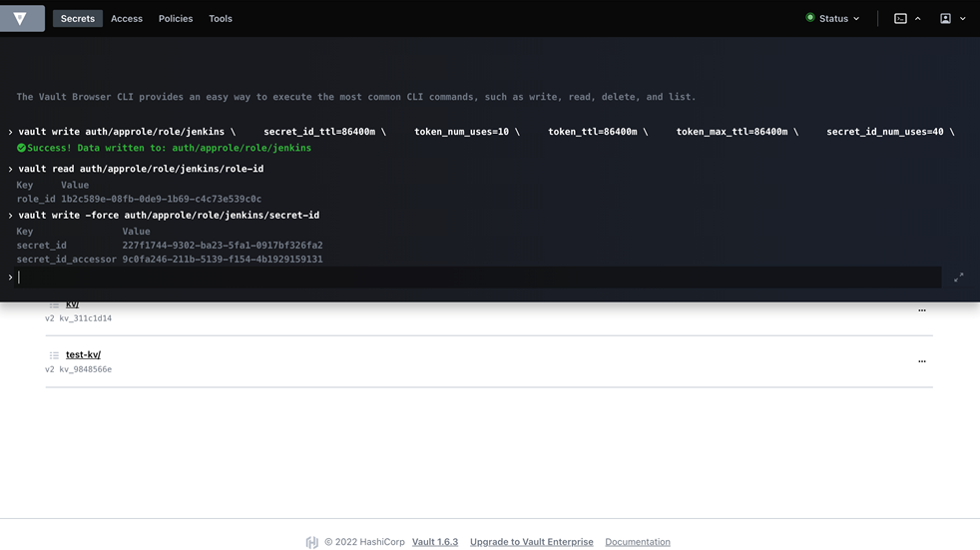The width and height of the screenshot is (980, 550).
Task: Open the Upgrade to Vault Enterprise link
Action: point(531,542)
